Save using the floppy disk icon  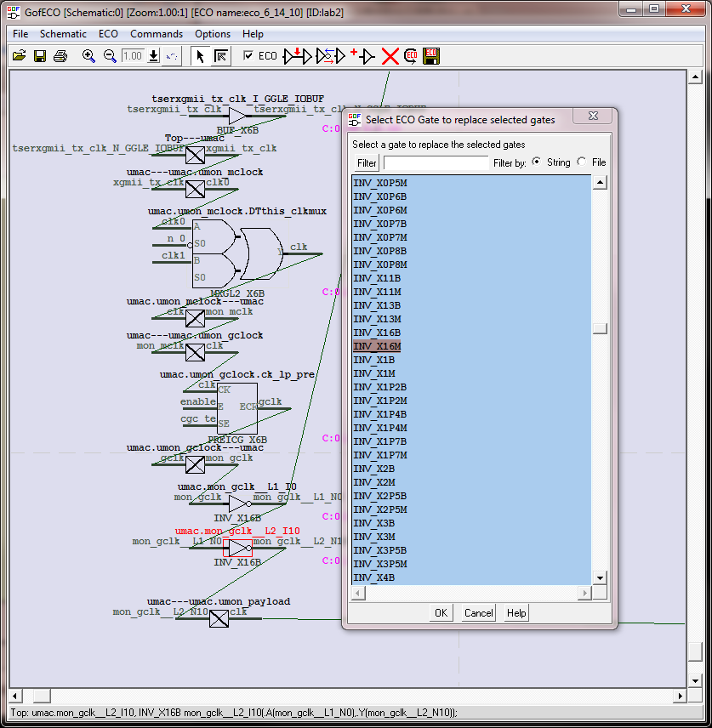click(x=40, y=56)
